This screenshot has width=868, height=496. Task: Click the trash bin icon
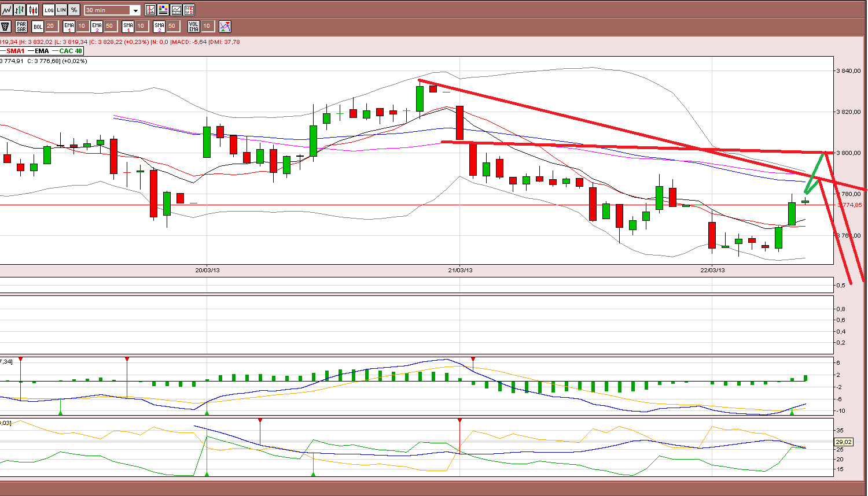[6, 26]
